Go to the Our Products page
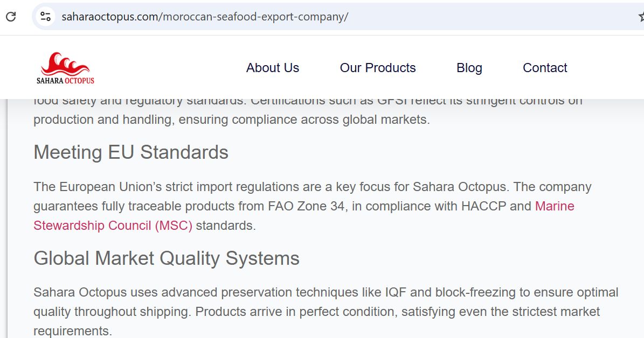This screenshot has height=338, width=644. [378, 68]
